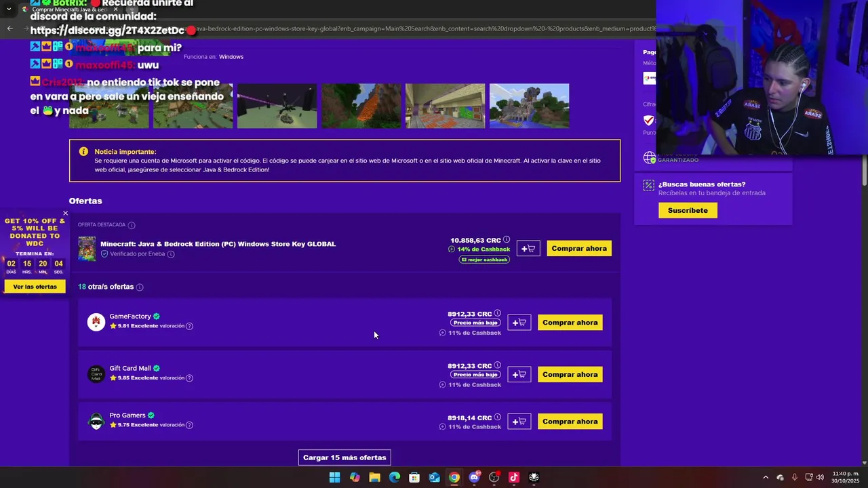This screenshot has width=868, height=488.
Task: Click info icon next to Oferta Destacada
Action: [132, 225]
